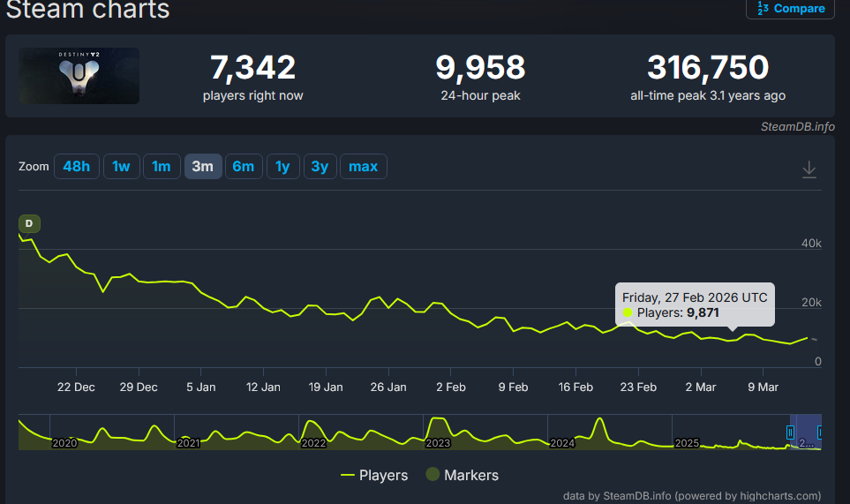850x504 pixels.
Task: Choose the max zoom range
Action: pos(363,166)
